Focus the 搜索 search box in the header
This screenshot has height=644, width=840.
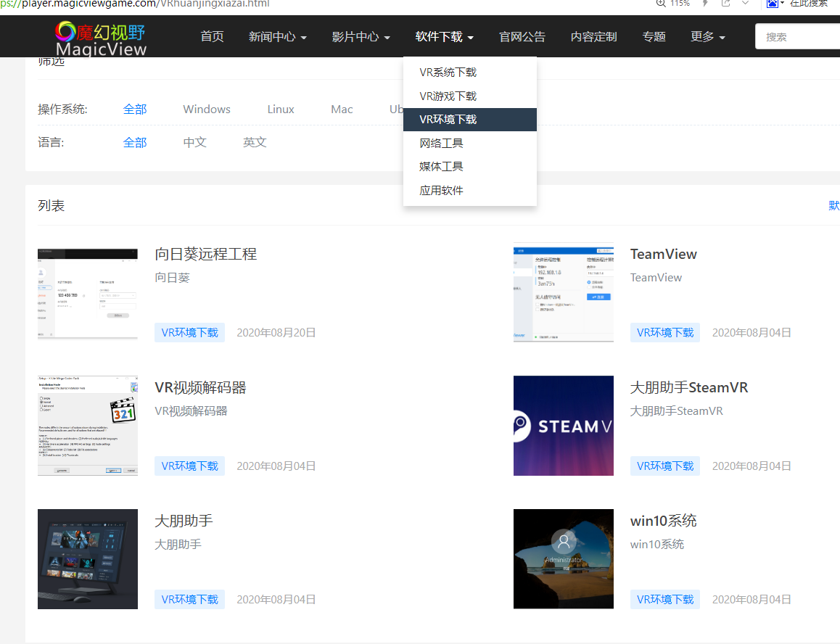(x=798, y=37)
